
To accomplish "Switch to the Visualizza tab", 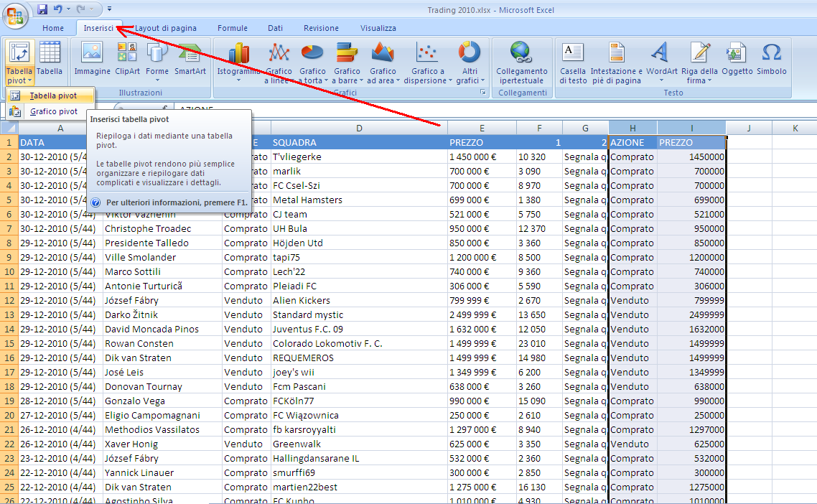I will 378,28.
